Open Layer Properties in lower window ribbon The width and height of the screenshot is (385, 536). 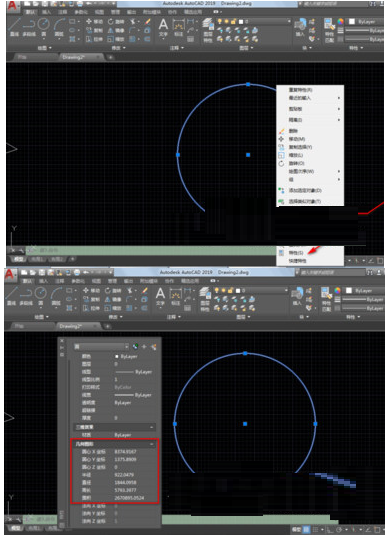pos(204,299)
